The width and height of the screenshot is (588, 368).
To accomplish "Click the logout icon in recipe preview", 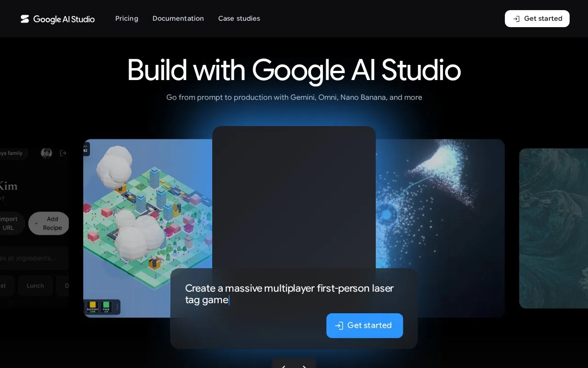I will 63,153.
